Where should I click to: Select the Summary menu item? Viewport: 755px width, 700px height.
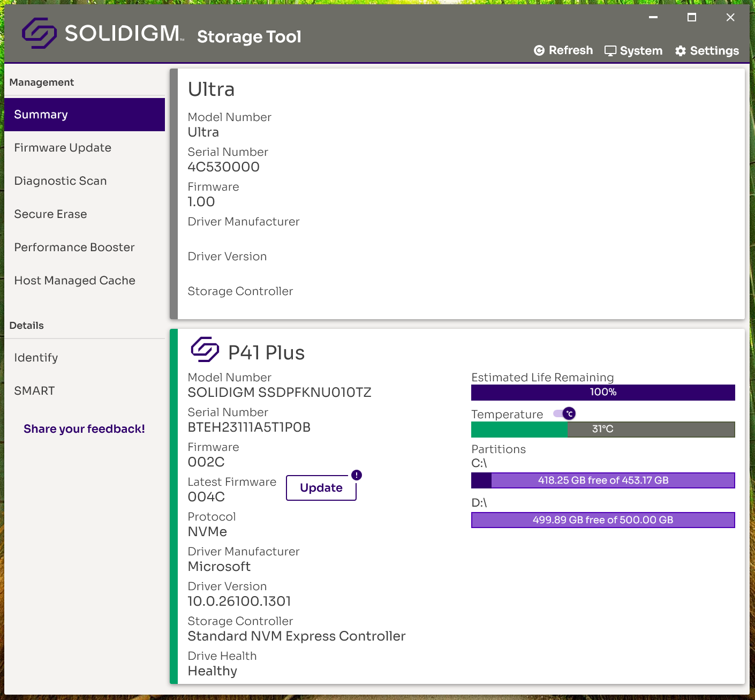click(x=85, y=115)
